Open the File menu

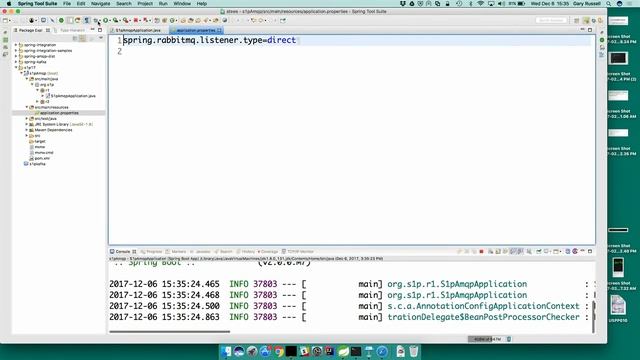(67, 3)
